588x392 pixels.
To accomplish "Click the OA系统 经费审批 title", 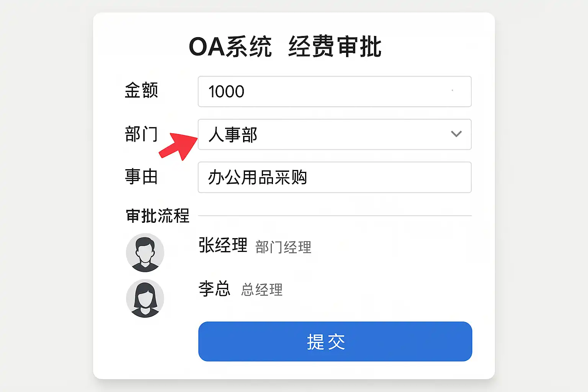I will pyautogui.click(x=285, y=47).
